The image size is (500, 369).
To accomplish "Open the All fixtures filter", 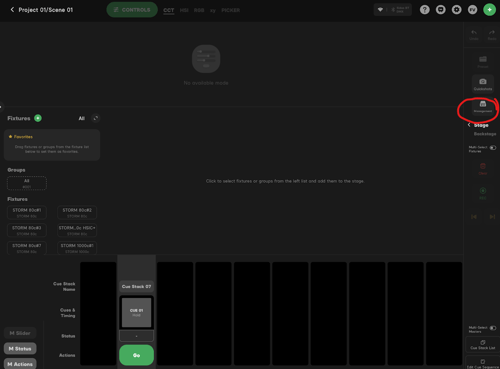I will pyautogui.click(x=82, y=118).
